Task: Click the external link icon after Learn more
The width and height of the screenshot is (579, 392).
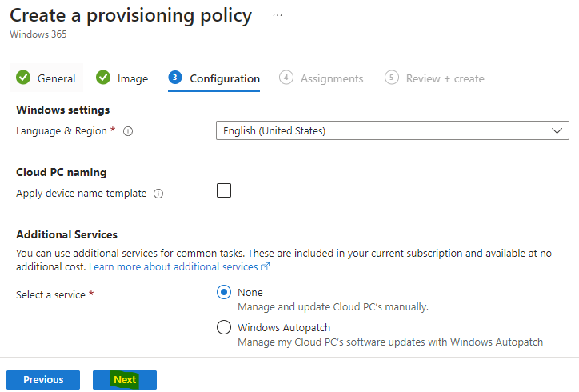Action: coord(266,266)
